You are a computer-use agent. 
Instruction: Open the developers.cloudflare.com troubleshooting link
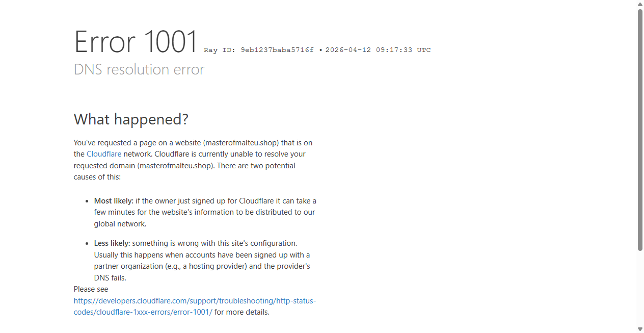point(195,306)
